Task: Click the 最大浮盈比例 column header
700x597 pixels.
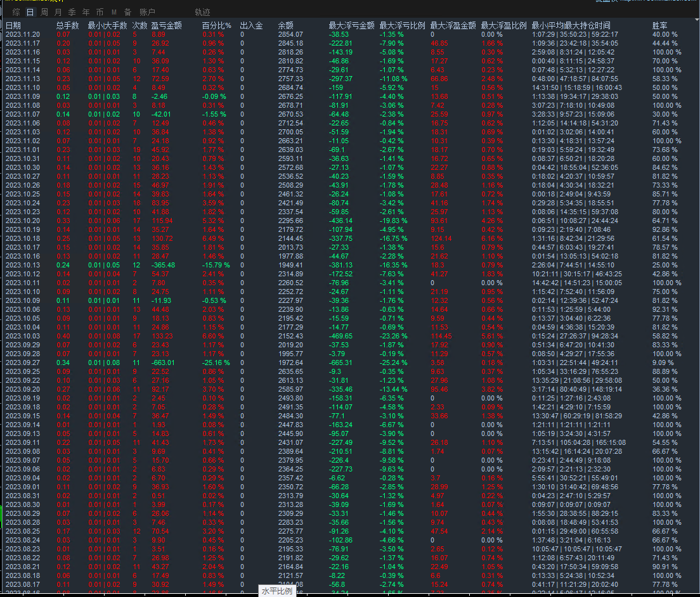Action: (503, 25)
